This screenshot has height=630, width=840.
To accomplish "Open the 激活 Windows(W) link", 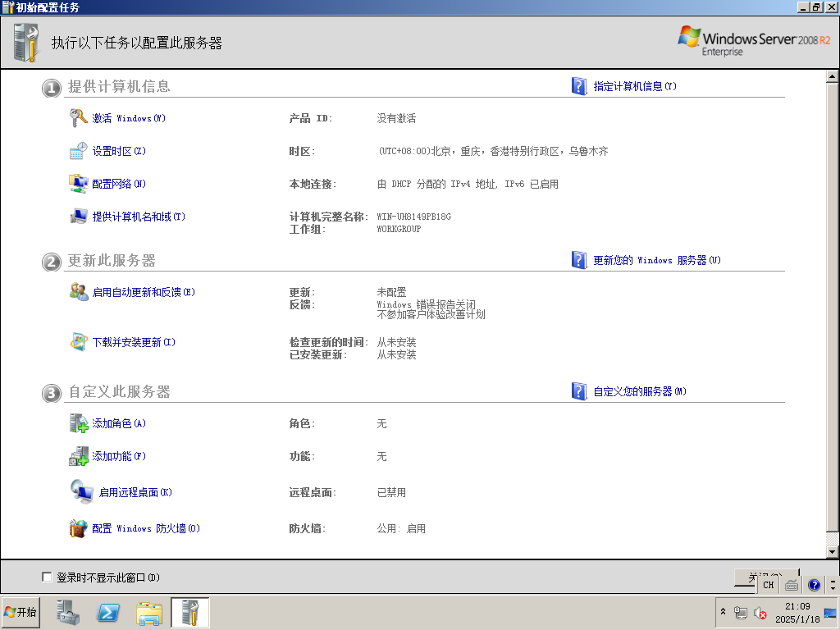I will pos(129,118).
